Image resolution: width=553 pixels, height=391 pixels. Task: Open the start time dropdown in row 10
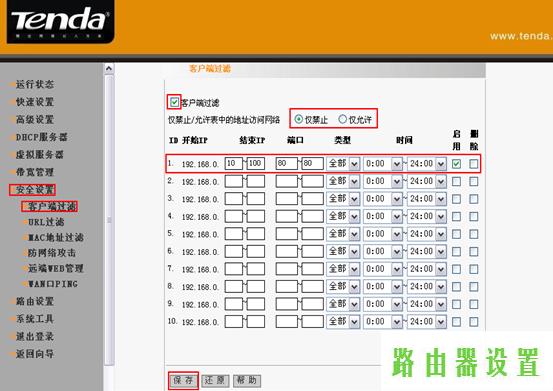pyautogui.click(x=383, y=322)
